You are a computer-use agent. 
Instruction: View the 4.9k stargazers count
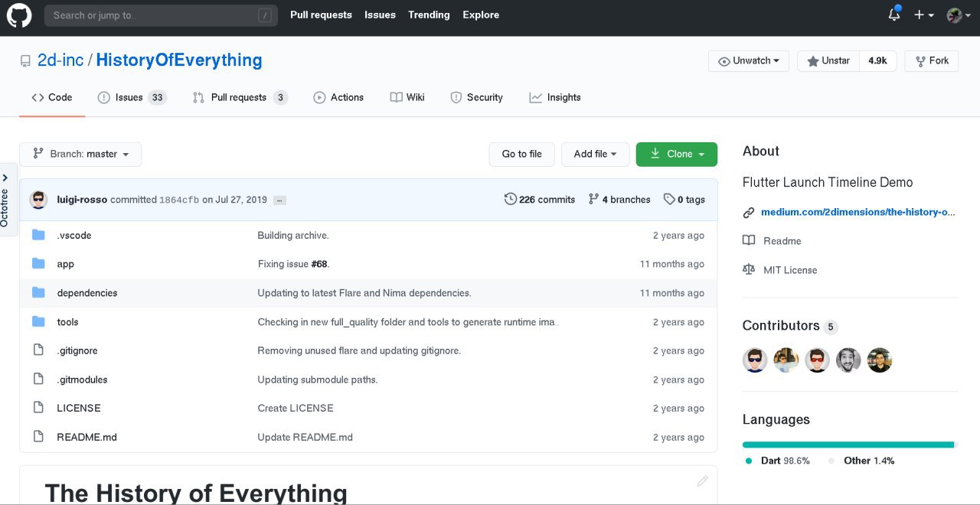[x=878, y=61]
